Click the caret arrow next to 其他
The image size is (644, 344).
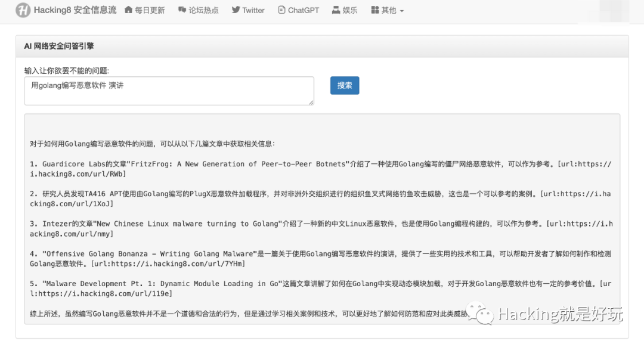(402, 11)
